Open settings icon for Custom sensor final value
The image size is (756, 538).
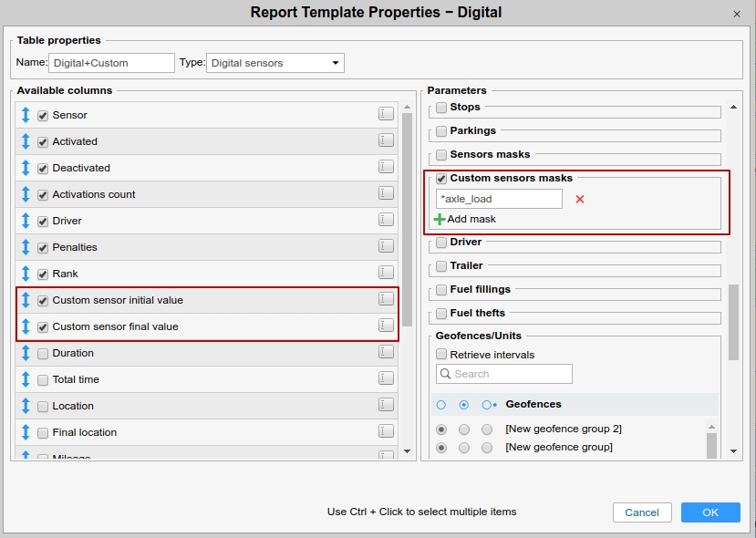coord(386,326)
